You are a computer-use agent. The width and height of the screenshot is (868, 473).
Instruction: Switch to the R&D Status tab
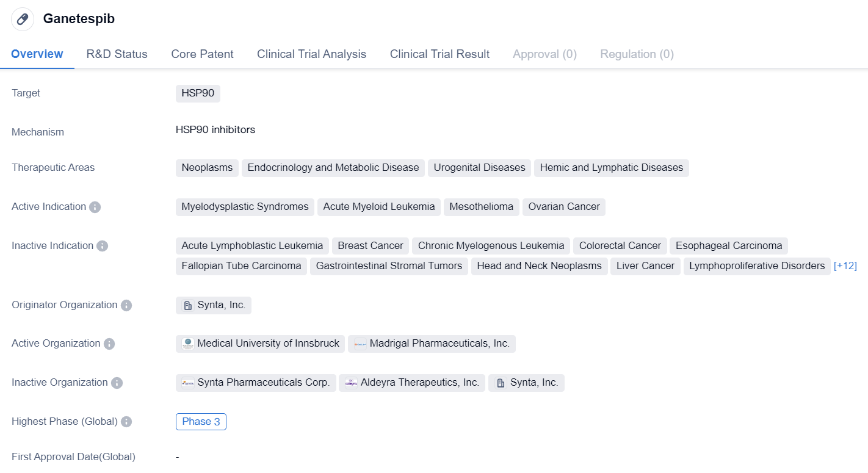(x=117, y=54)
